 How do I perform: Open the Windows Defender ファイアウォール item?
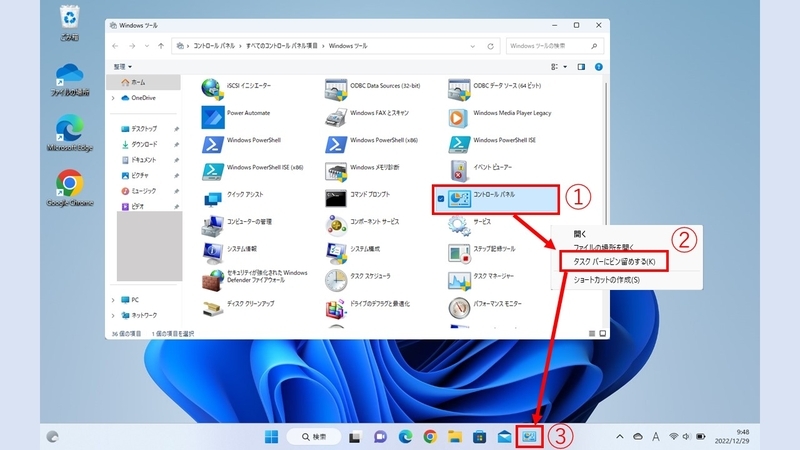coord(255,279)
